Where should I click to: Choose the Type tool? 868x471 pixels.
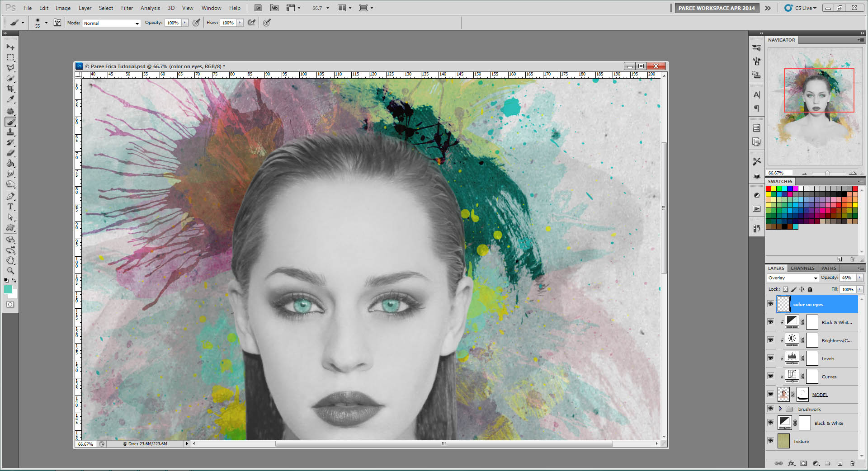click(10, 207)
